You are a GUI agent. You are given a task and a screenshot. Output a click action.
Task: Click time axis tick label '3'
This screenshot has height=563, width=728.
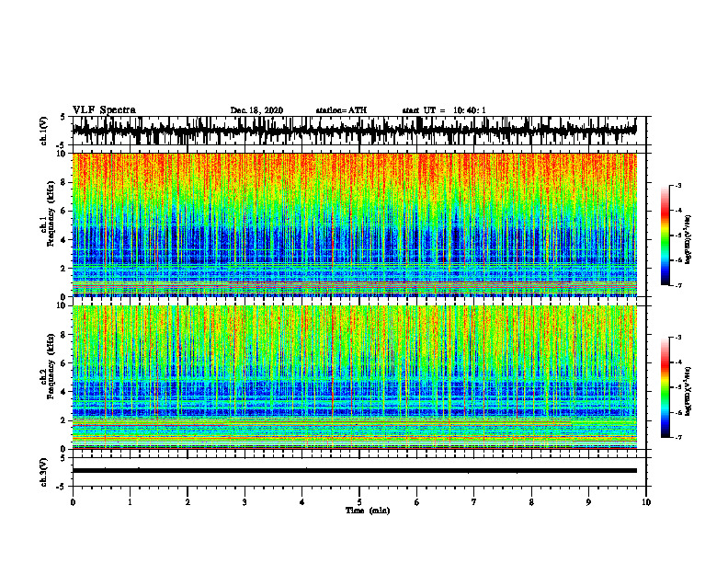pyautogui.click(x=245, y=502)
